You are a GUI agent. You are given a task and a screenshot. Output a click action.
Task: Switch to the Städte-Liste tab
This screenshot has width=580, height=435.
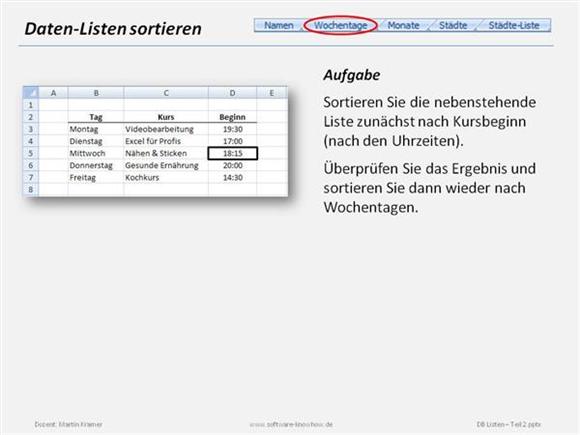tap(514, 26)
